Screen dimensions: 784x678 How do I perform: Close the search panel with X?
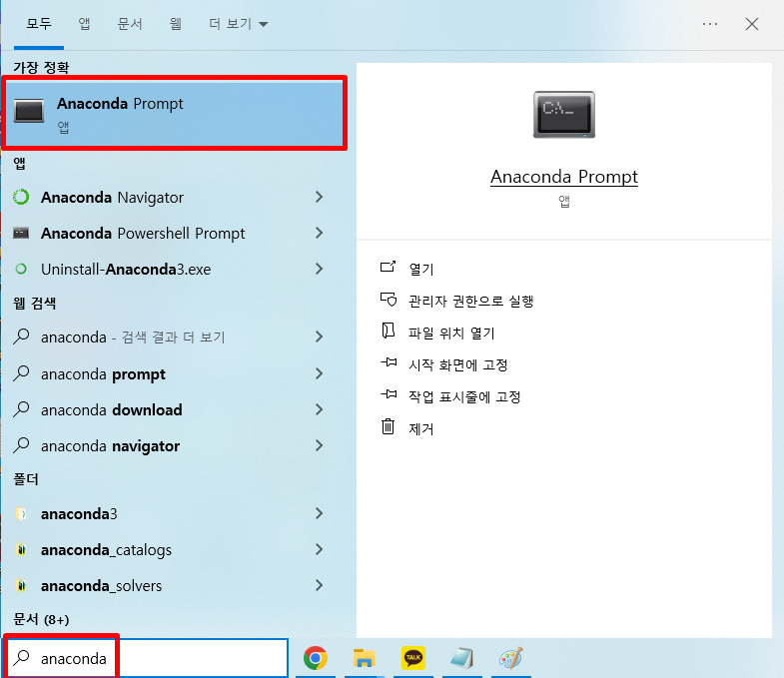tap(751, 24)
